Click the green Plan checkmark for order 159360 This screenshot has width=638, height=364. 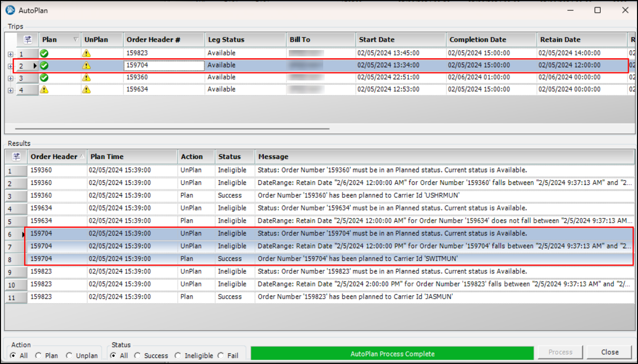pos(44,78)
